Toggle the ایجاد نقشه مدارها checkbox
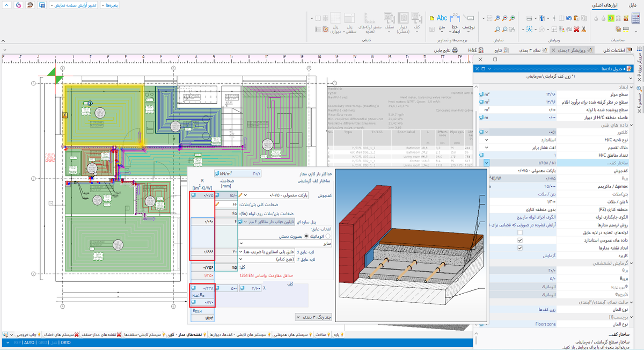The height and width of the screenshot is (350, 644). (x=519, y=249)
